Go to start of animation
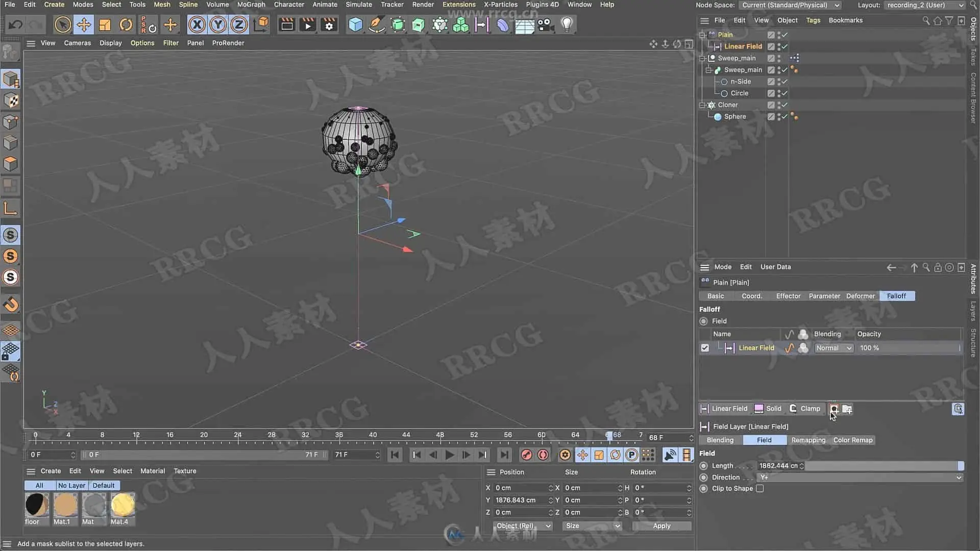This screenshot has width=980, height=551. coord(395,455)
